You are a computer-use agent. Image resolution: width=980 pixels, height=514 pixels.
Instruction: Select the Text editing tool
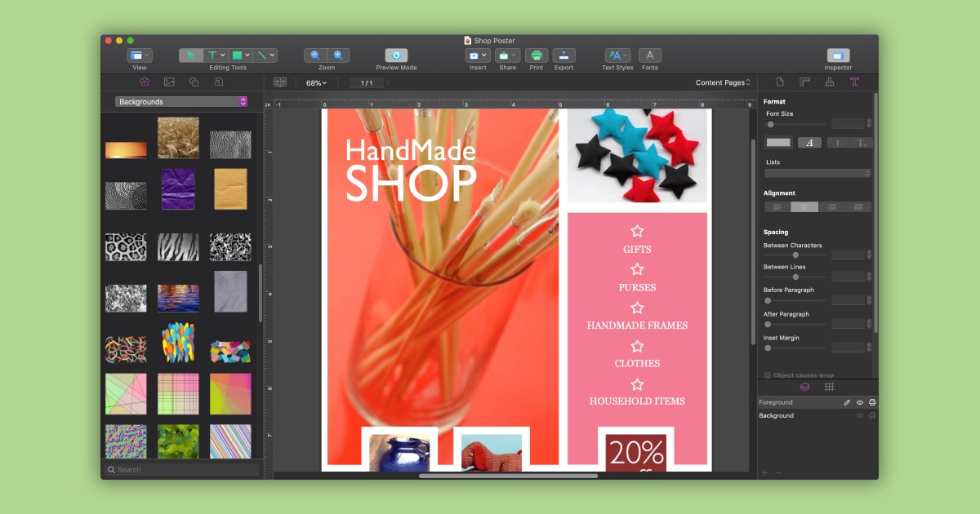(x=212, y=55)
